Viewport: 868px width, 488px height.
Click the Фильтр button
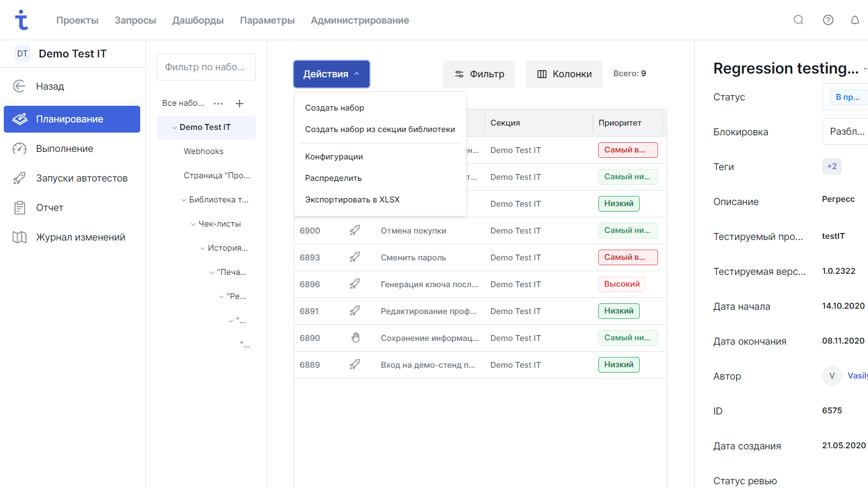(479, 74)
